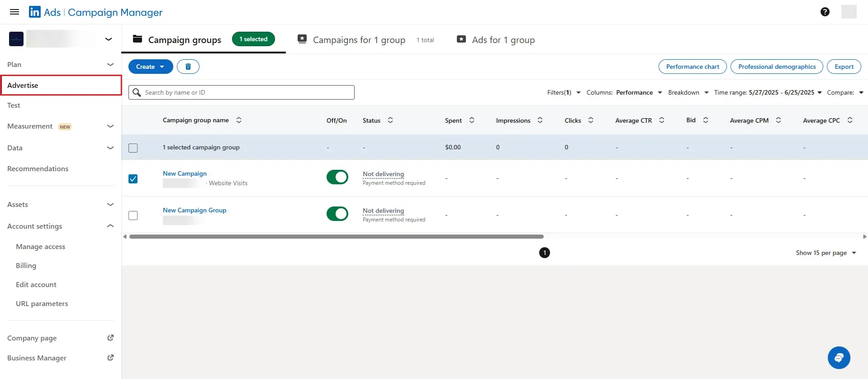Go to page 1 indicator

(545, 253)
